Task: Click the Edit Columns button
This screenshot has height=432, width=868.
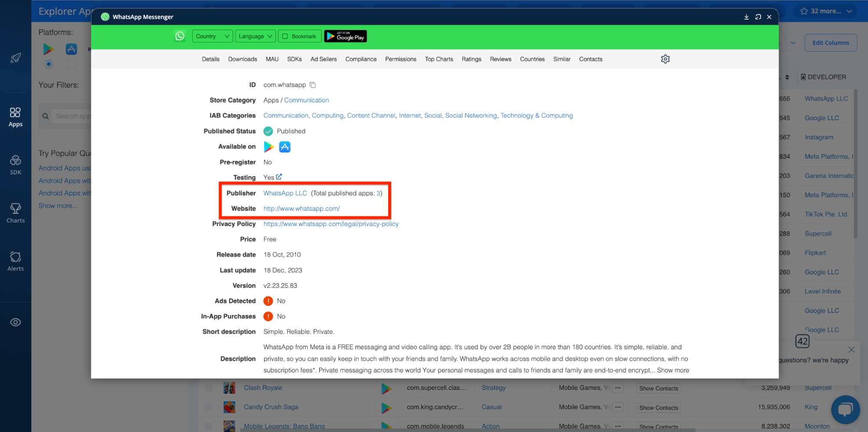Action: click(831, 43)
